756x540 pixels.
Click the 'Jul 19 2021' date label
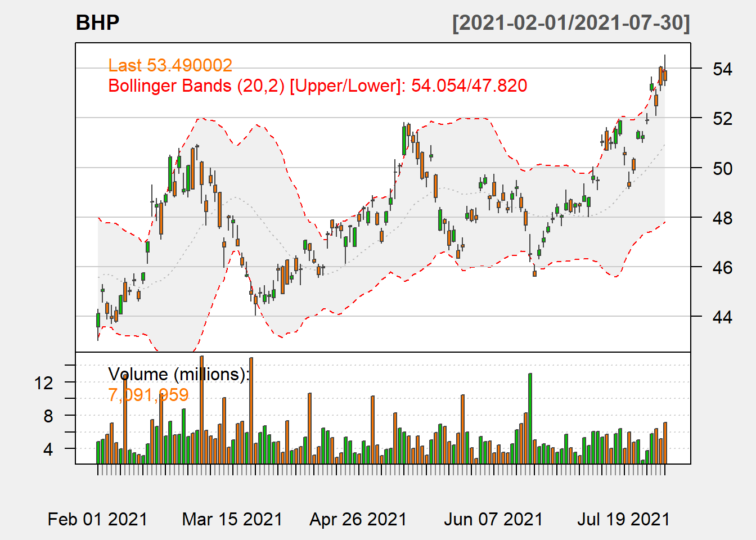[x=624, y=519]
